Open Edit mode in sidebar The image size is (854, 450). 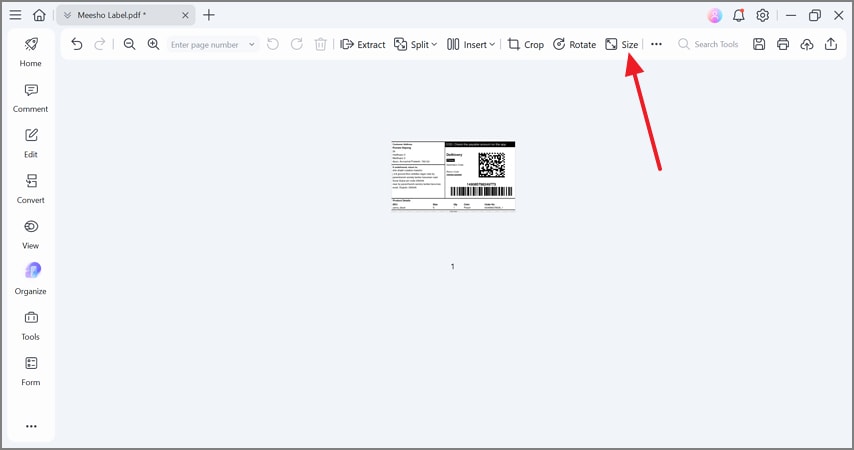tap(30, 143)
